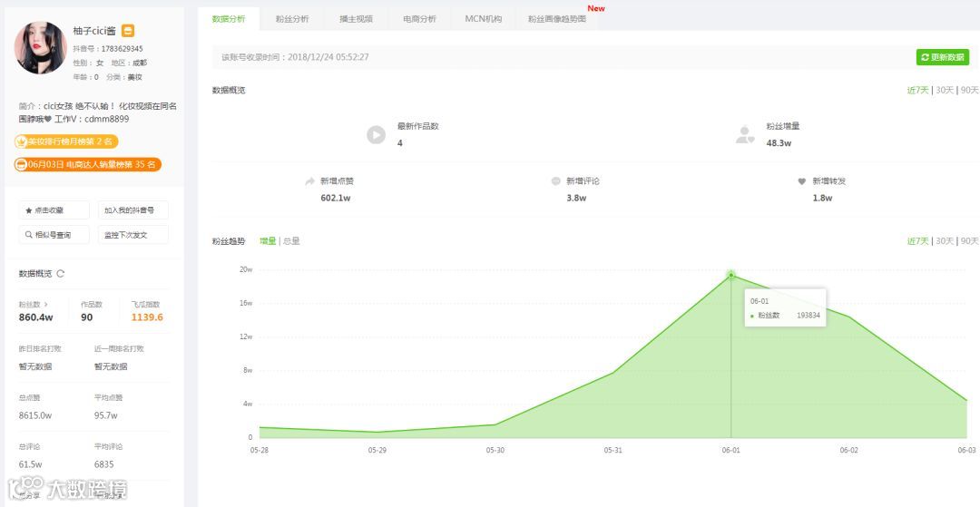
Task: Click the 05-28 label on chart axis
Action: click(258, 450)
